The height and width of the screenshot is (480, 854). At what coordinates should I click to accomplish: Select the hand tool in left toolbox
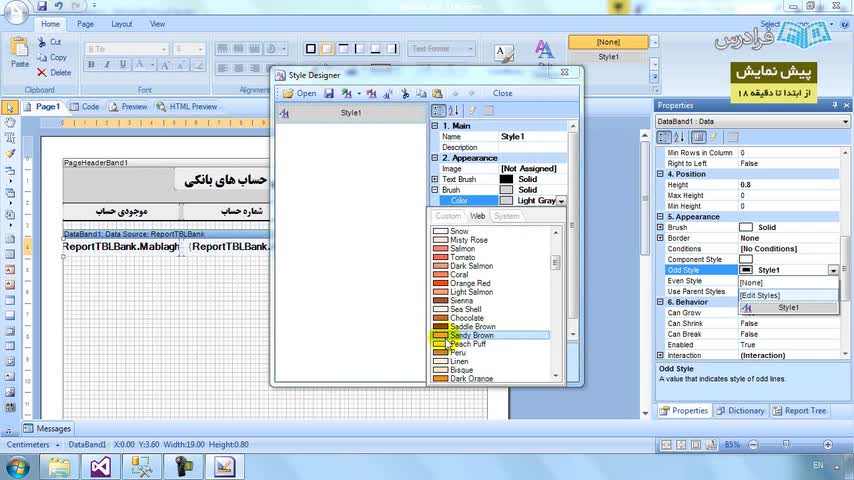point(10,123)
